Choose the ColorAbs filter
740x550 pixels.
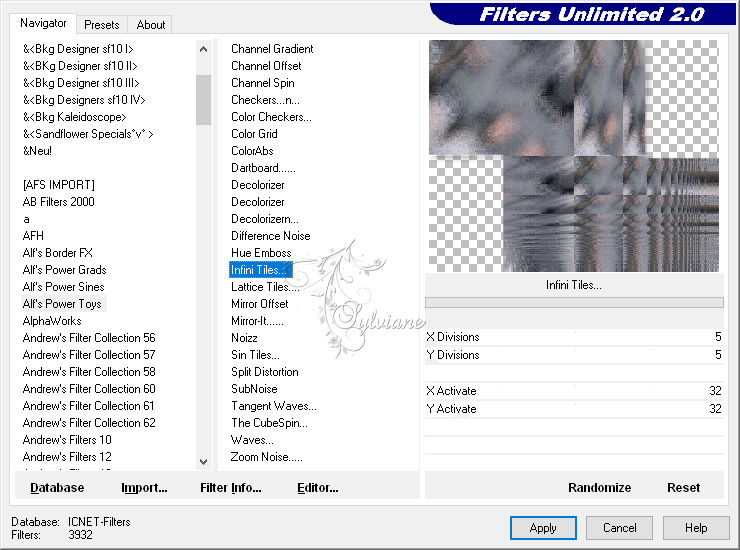click(252, 151)
